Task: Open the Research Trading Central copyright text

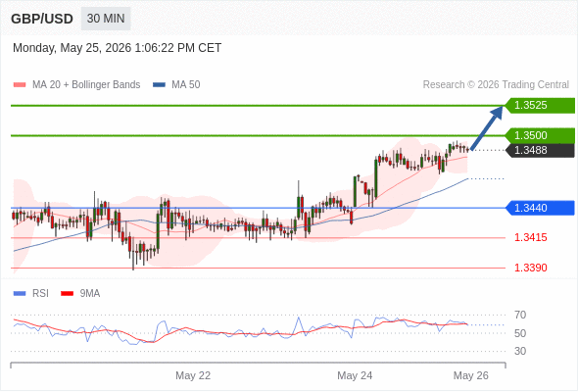Action: point(496,85)
